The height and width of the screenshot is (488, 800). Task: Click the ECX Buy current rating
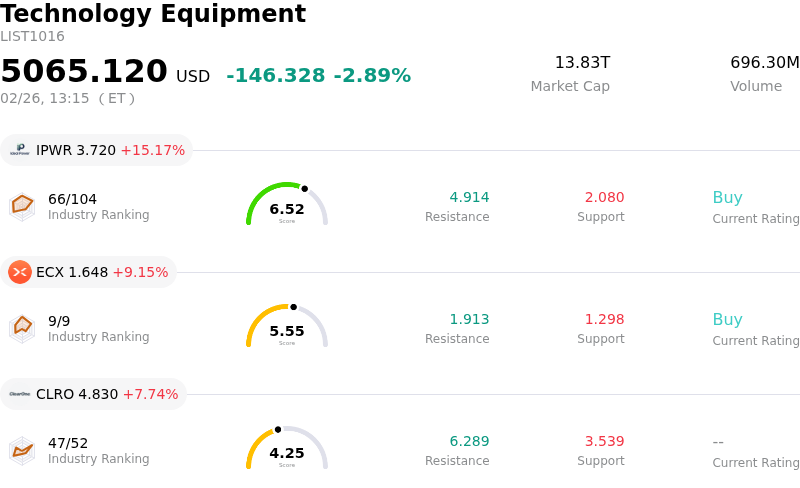pos(727,320)
